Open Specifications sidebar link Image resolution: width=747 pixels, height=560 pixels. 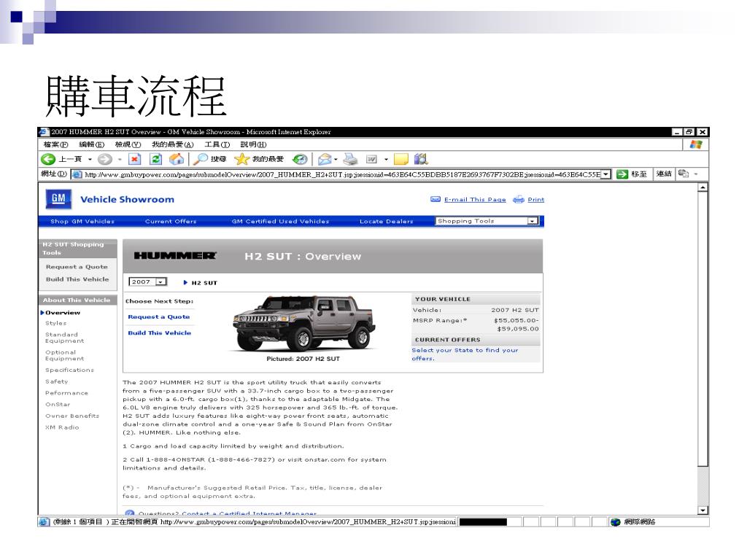point(69,370)
